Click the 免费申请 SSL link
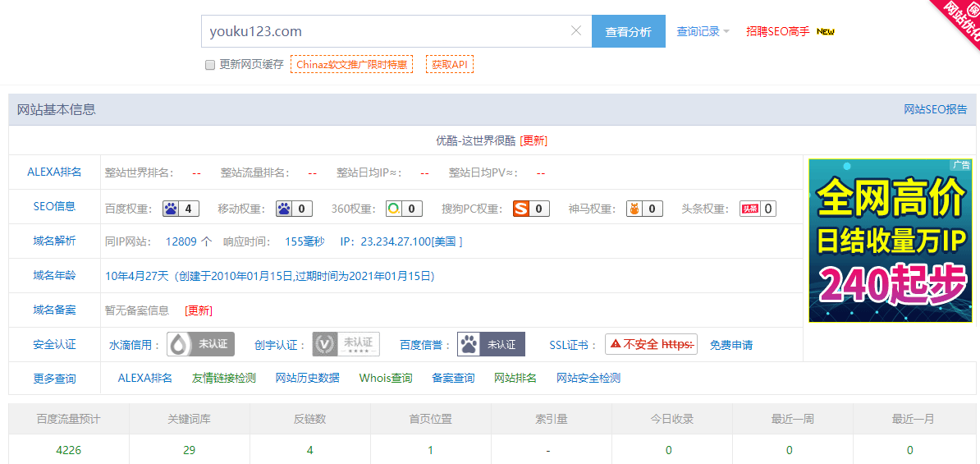 731,345
